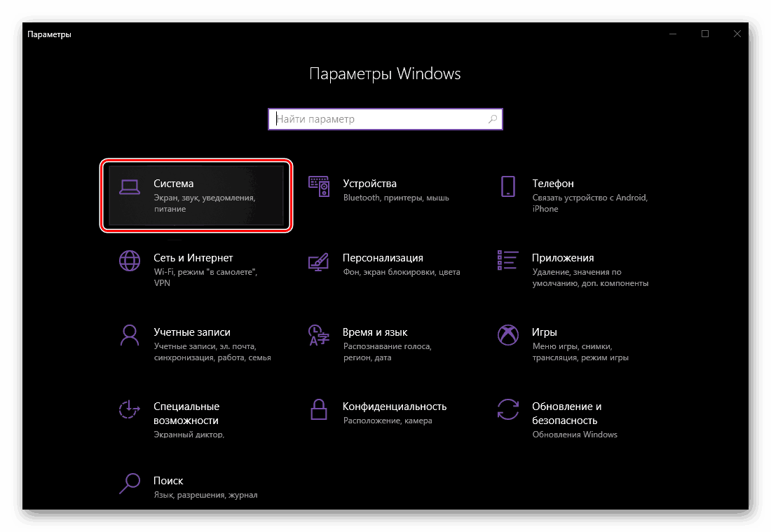771x532 pixels.
Task: Click the Телефон phone icon
Action: (508, 186)
